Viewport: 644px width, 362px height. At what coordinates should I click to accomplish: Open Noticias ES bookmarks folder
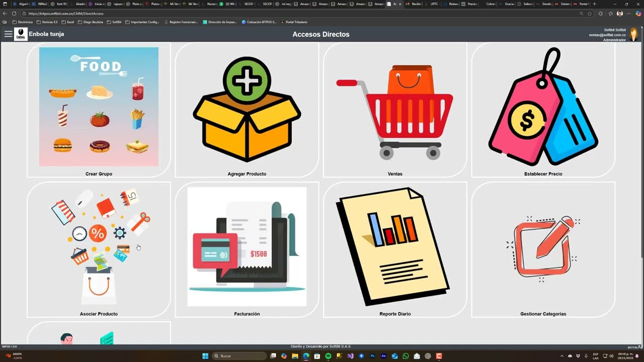(x=47, y=22)
